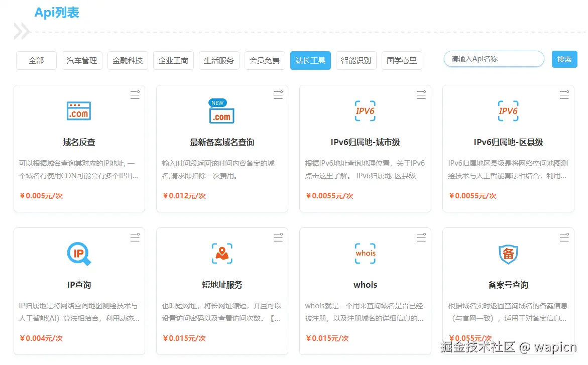Switch to the 智能识别 category tab

point(356,60)
